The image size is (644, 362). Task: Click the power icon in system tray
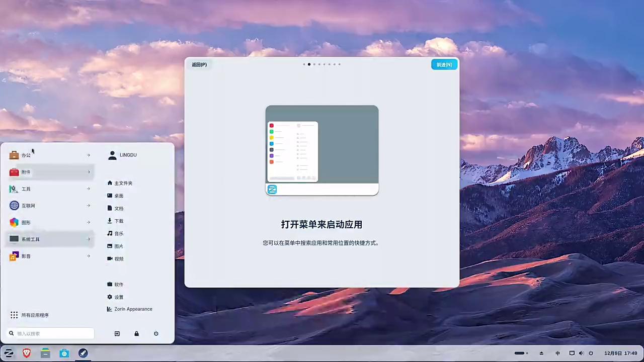[x=591, y=353]
